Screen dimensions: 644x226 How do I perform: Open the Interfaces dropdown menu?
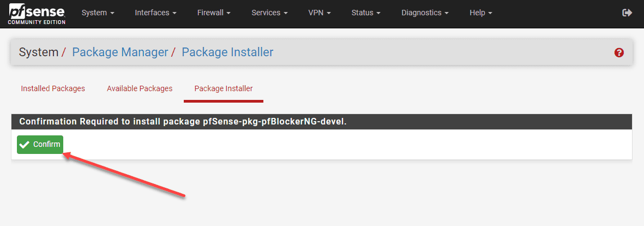point(155,13)
